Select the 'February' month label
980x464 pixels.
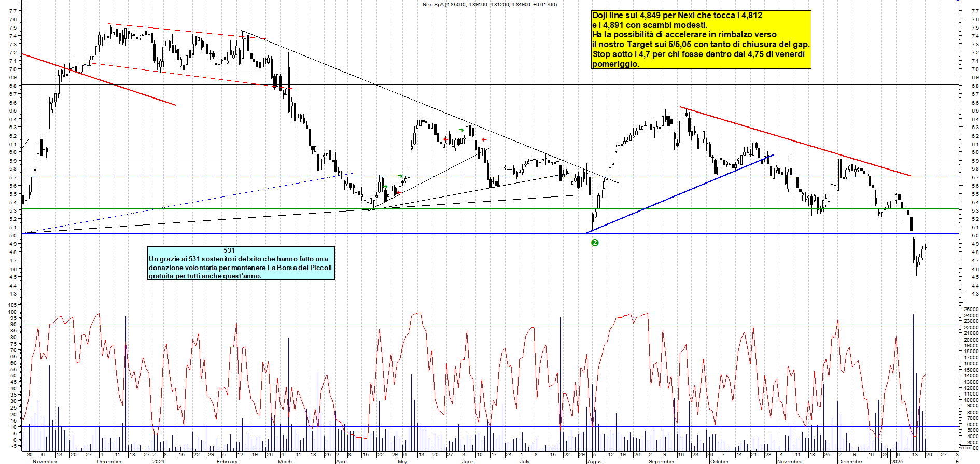point(227,461)
